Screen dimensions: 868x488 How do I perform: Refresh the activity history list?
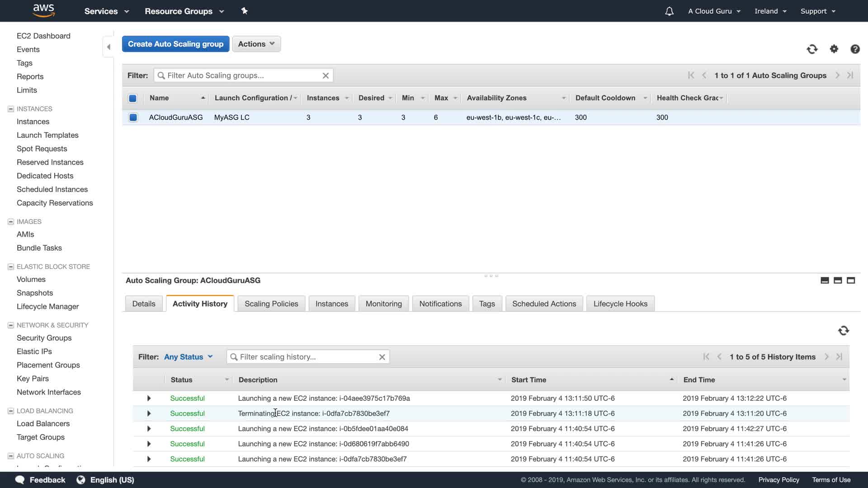[843, 330]
